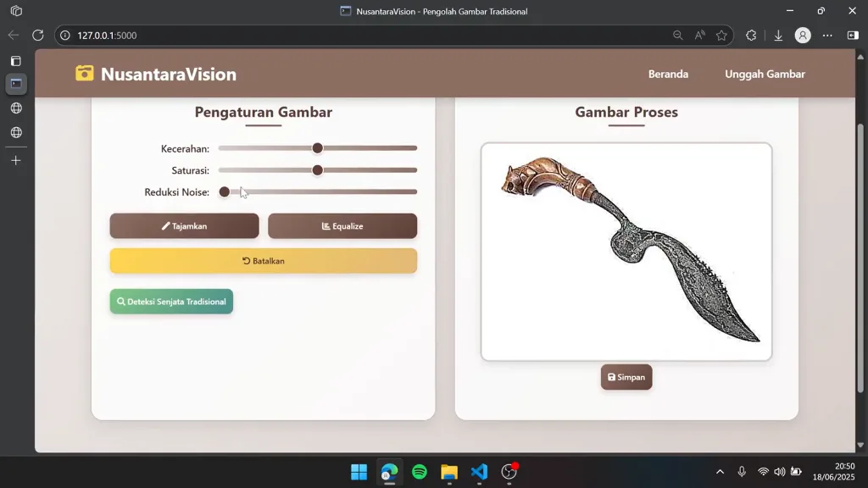Open the zoom magnifier icon in address bar
Viewport: 868px width, 488px height.
point(677,36)
